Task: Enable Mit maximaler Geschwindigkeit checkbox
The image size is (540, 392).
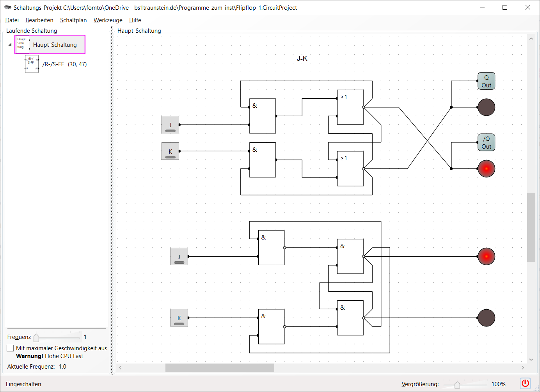Action: click(x=11, y=348)
